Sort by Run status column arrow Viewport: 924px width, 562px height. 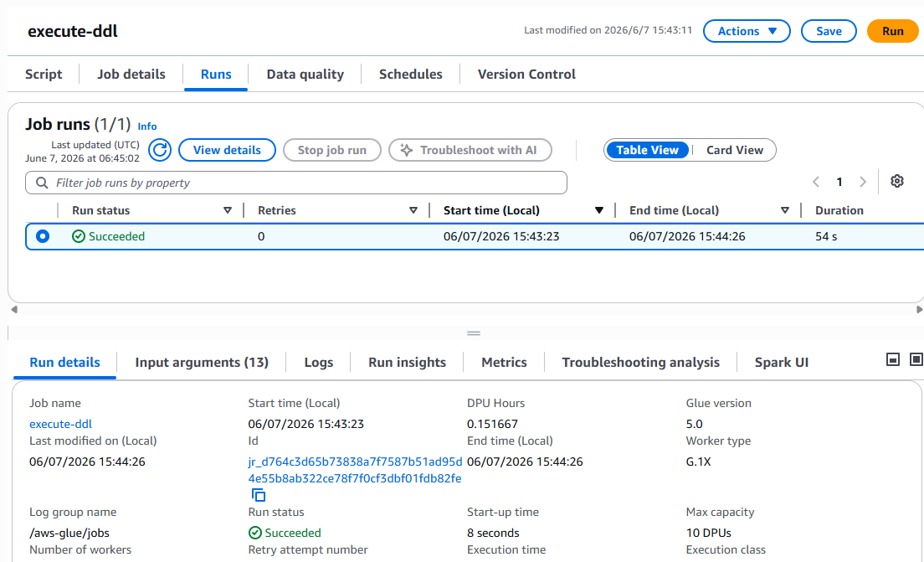point(228,210)
